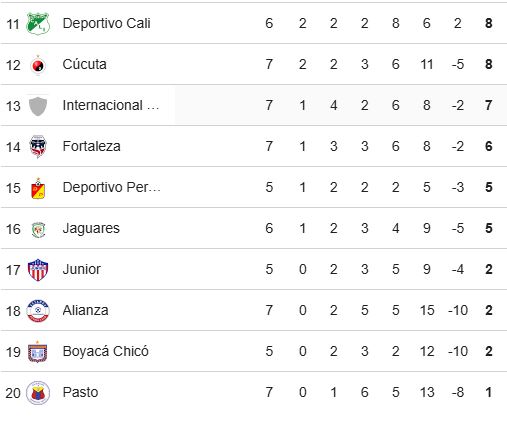Click the Cúcuta red and black crest
This screenshot has width=507, height=426.
(x=38, y=65)
